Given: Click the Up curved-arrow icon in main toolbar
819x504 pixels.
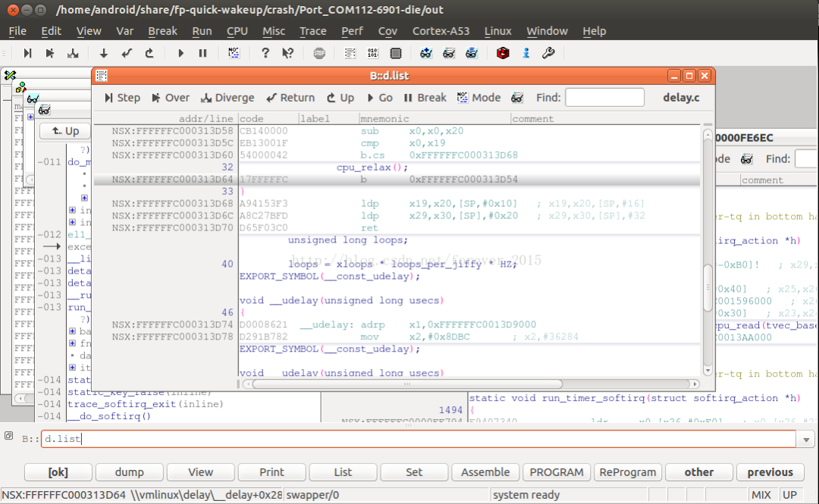Looking at the screenshot, I should [149, 53].
